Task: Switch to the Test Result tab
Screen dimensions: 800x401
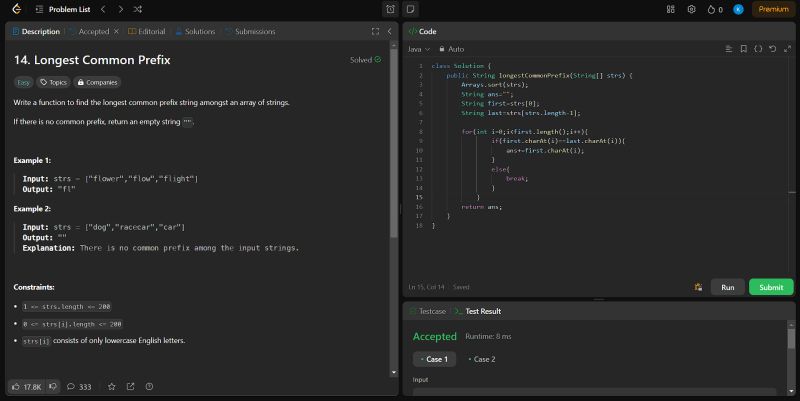Action: point(478,311)
